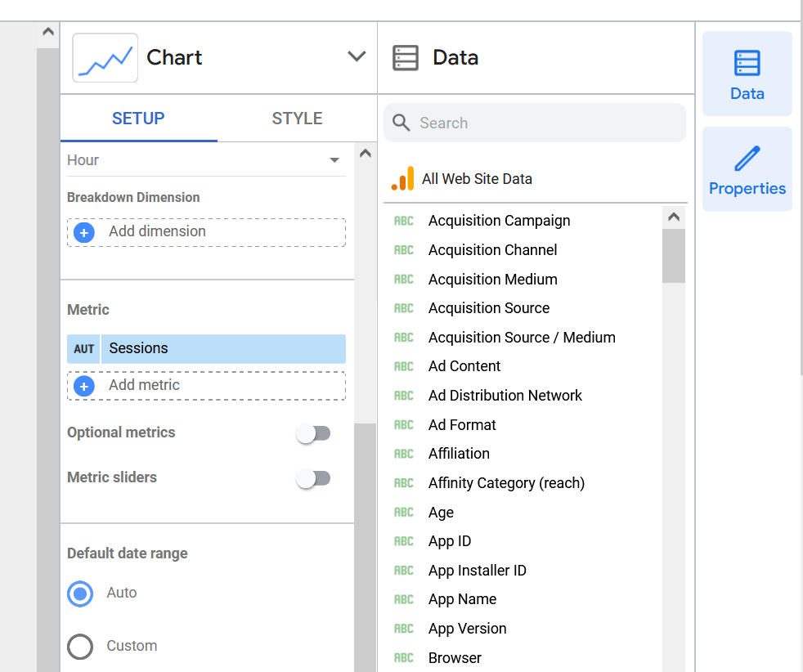
Task: Click the AUT indicator on the Sessions metric
Action: click(x=83, y=348)
